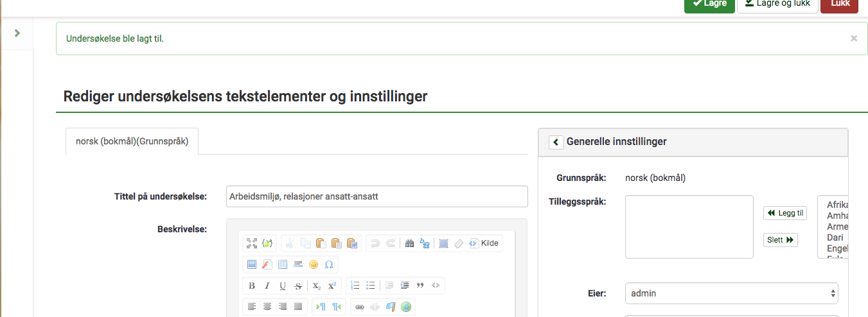Insert an image via the editor
Image resolution: width=868 pixels, height=317 pixels.
click(251, 264)
